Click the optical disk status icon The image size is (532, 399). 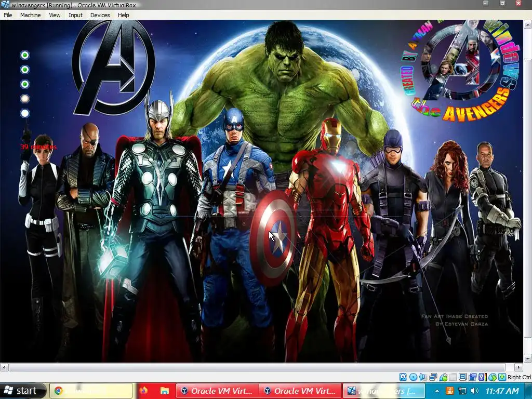413,377
